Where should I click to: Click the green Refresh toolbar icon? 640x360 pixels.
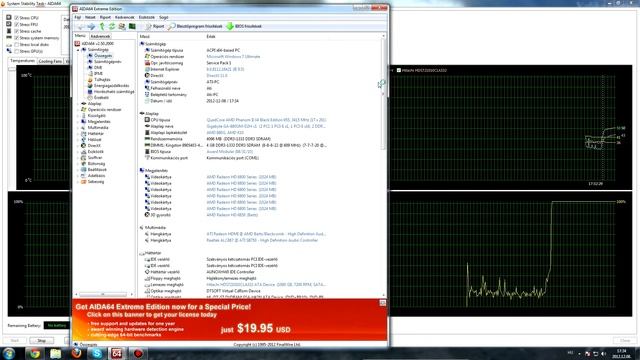point(111,27)
